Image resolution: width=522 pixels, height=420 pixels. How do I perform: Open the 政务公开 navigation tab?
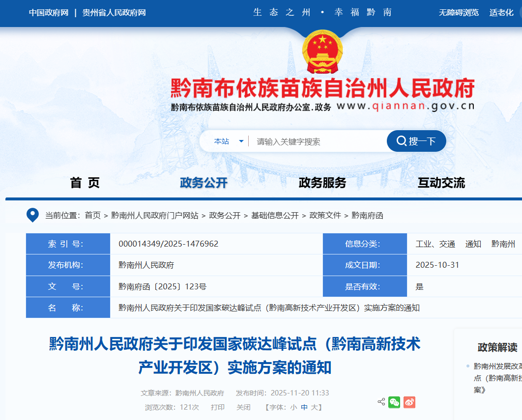point(203,183)
